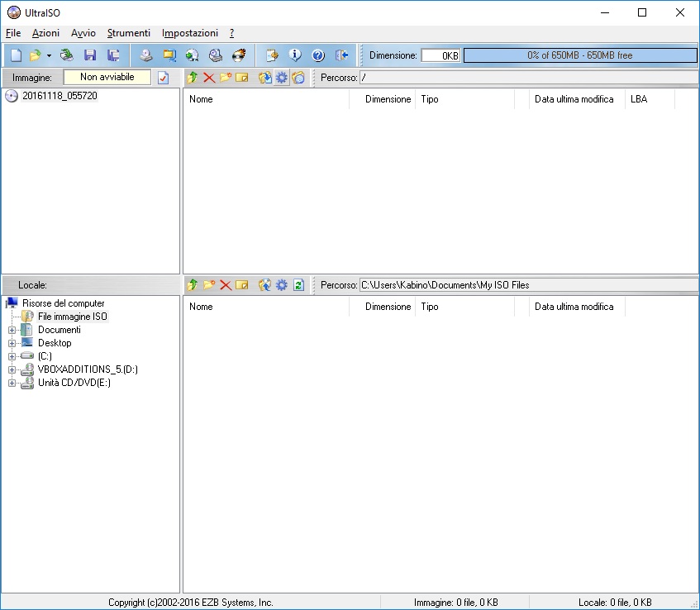Open the dropdown arrow beside the Open icon
The image size is (700, 610).
pyautogui.click(x=49, y=56)
